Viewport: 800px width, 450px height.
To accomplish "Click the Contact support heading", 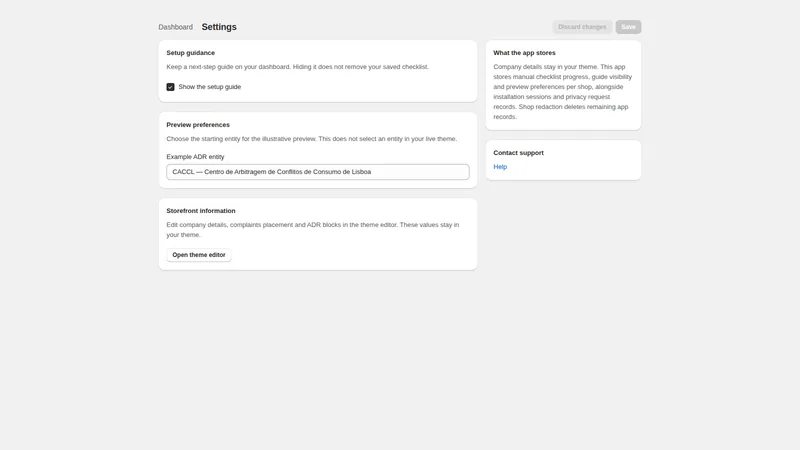I will click(518, 153).
